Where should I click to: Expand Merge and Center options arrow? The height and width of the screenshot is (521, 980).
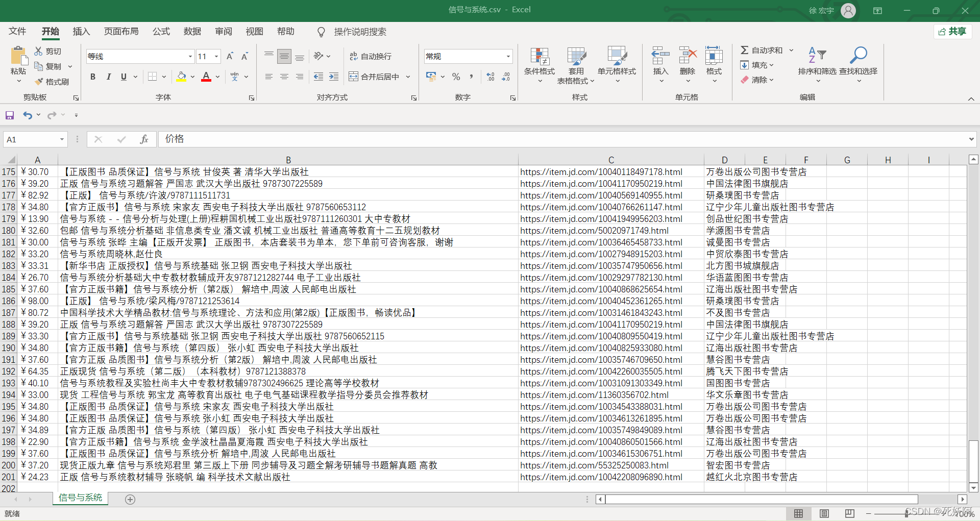[408, 77]
